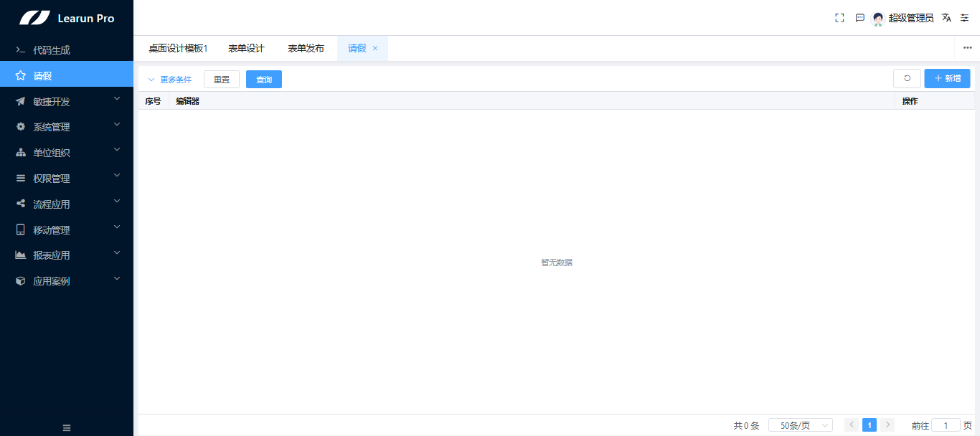Click the org chart icon for 单位组织

(x=21, y=153)
